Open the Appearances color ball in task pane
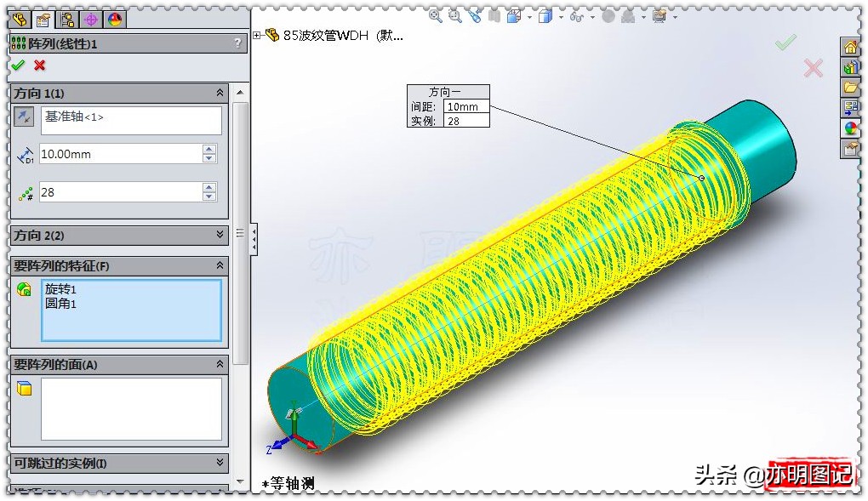The image size is (868, 501). coord(851,126)
